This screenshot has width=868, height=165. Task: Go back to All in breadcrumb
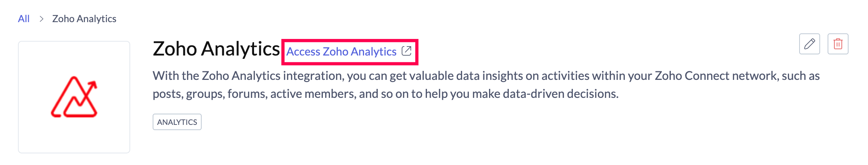(x=24, y=19)
